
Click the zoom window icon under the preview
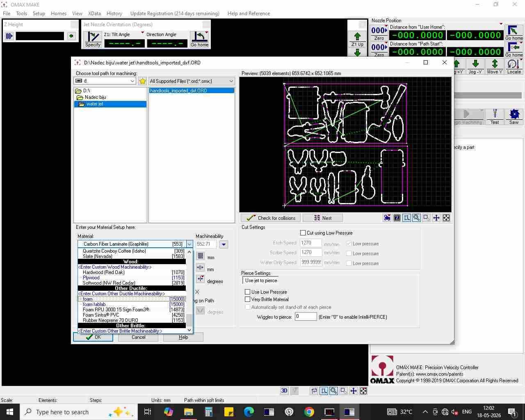(427, 218)
